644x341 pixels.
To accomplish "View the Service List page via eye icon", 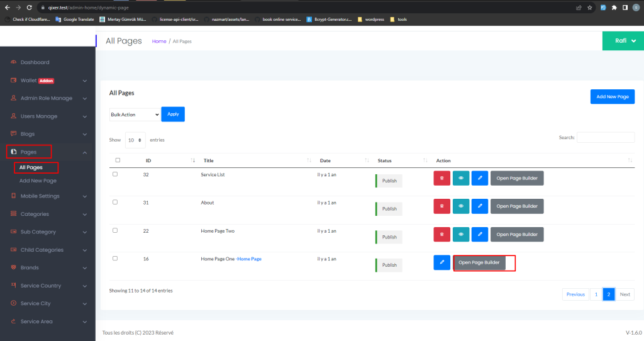I will pyautogui.click(x=461, y=178).
